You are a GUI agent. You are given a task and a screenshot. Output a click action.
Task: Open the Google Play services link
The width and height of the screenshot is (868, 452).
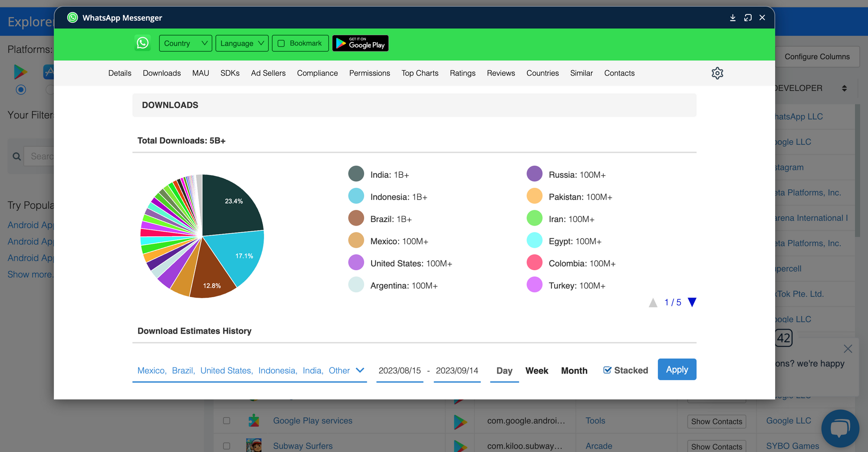click(312, 420)
